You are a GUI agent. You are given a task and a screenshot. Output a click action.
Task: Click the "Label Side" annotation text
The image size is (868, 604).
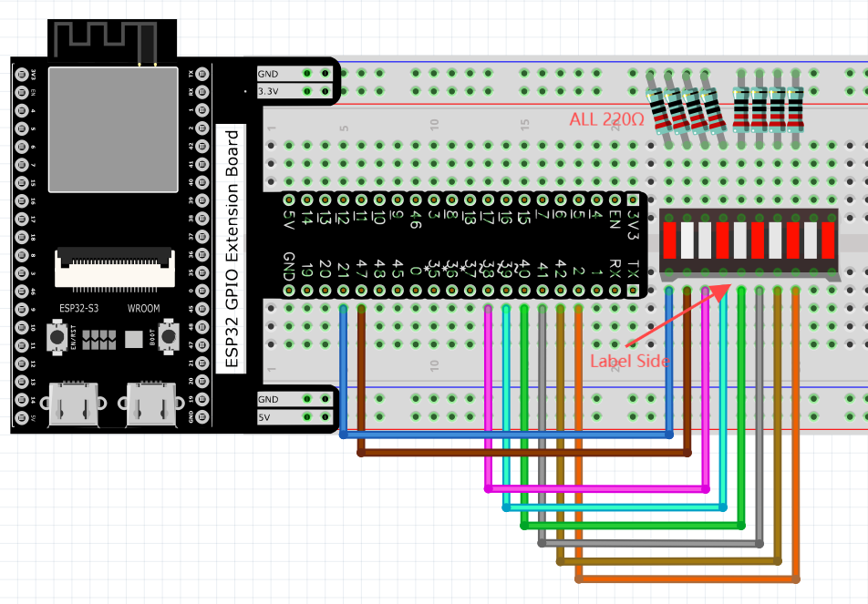(629, 361)
